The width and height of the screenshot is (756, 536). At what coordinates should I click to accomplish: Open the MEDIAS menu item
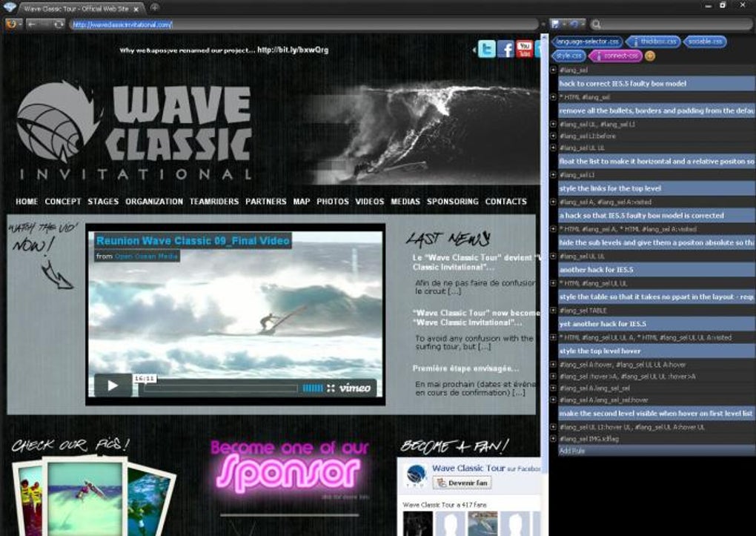405,202
